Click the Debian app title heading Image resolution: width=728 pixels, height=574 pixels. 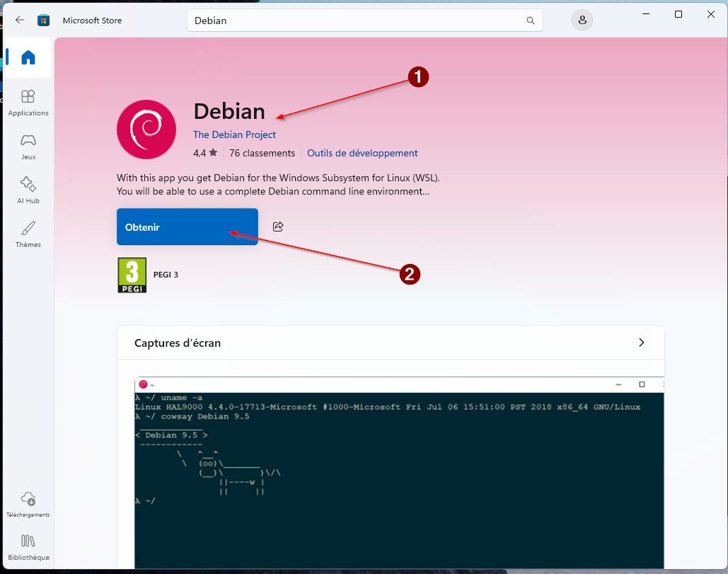[x=229, y=111]
